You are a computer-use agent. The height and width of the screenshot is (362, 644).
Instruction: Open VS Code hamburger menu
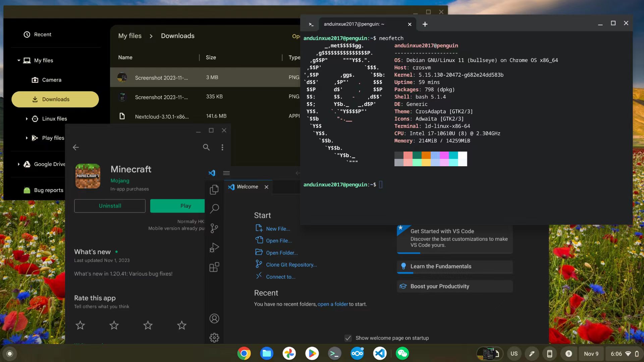(x=226, y=173)
